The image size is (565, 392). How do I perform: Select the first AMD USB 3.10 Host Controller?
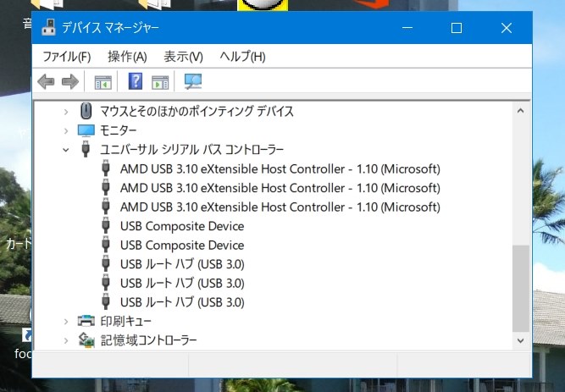pos(280,169)
